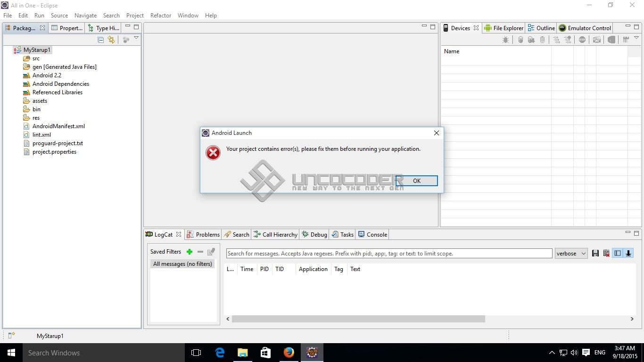Close the LogCat tab
This screenshot has height=362, width=644.
coord(179,234)
